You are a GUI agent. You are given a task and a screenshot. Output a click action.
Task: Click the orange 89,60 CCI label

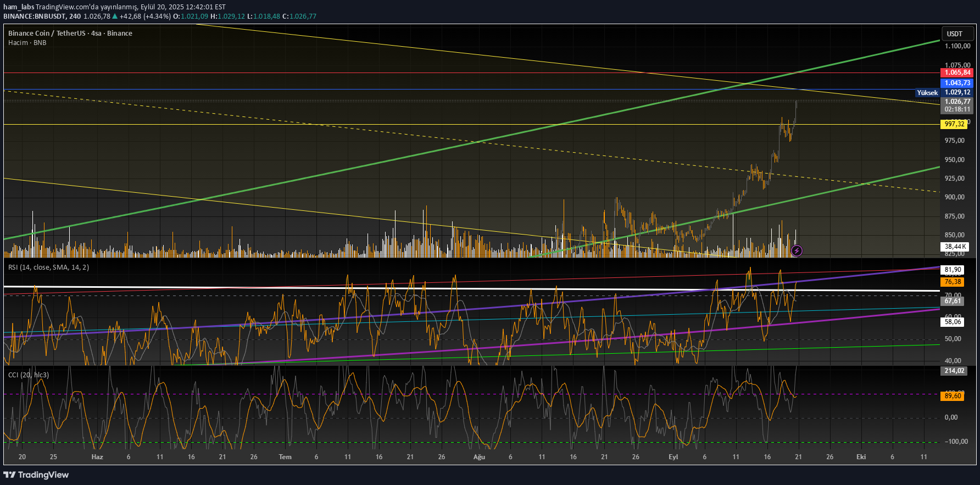pos(953,396)
